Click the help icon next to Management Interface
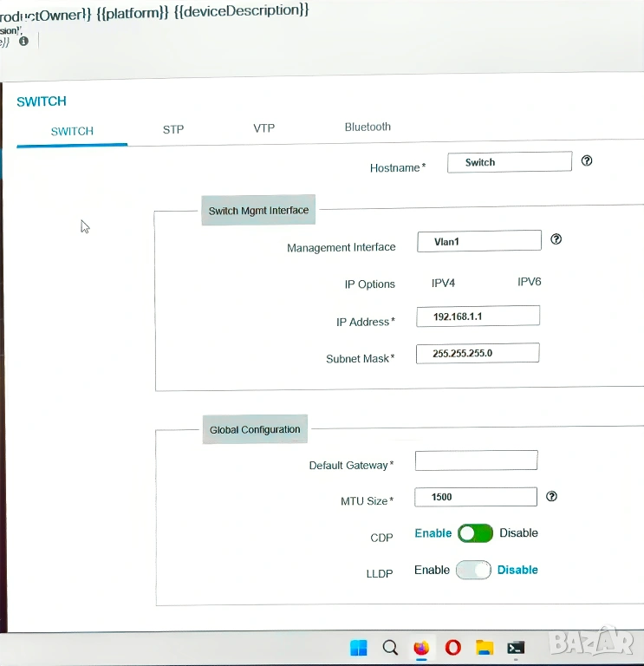Viewport: 644px width, 666px height. tap(556, 239)
